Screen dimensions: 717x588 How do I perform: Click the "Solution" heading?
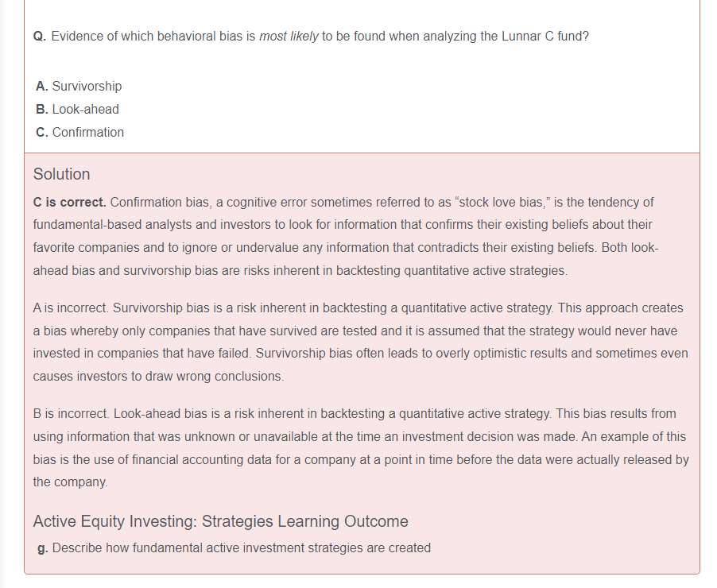click(61, 174)
